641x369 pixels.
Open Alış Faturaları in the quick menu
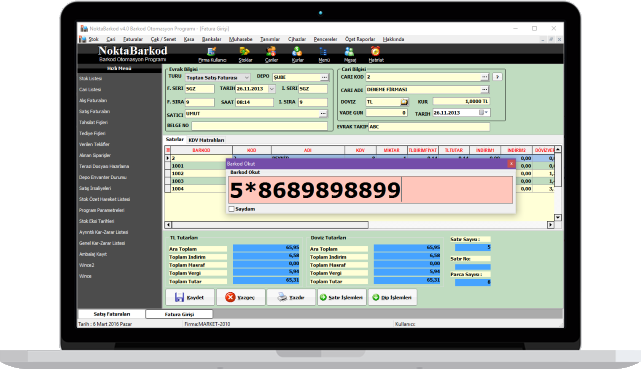[x=93, y=101]
